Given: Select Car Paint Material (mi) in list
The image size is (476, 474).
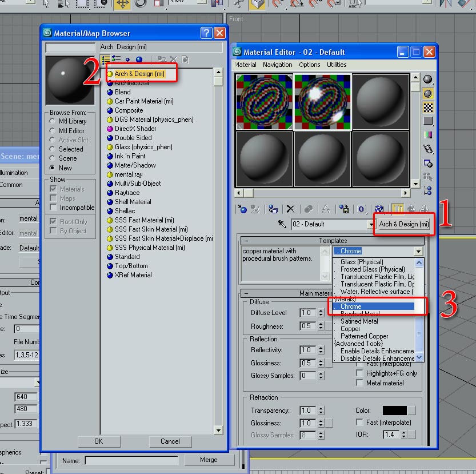Looking at the screenshot, I should coord(144,101).
